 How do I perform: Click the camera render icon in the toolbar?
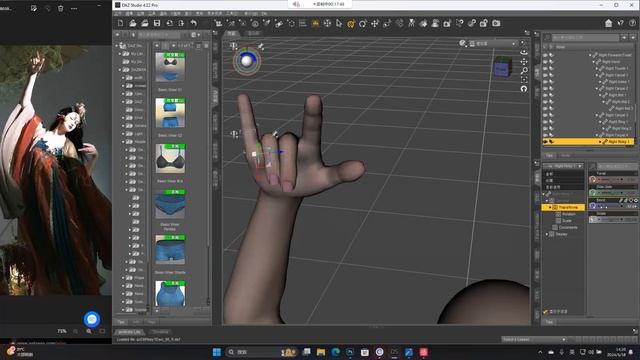pos(496,23)
